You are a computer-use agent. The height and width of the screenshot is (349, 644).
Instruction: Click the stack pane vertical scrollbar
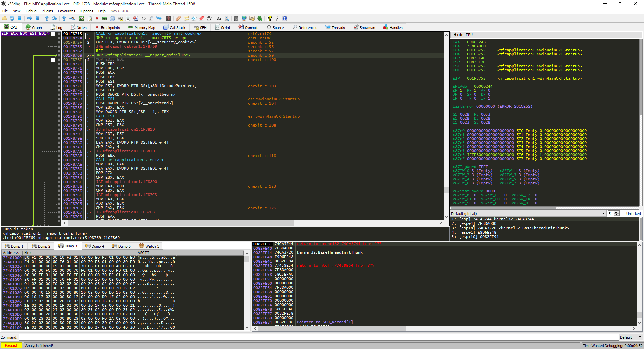pyautogui.click(x=640, y=284)
